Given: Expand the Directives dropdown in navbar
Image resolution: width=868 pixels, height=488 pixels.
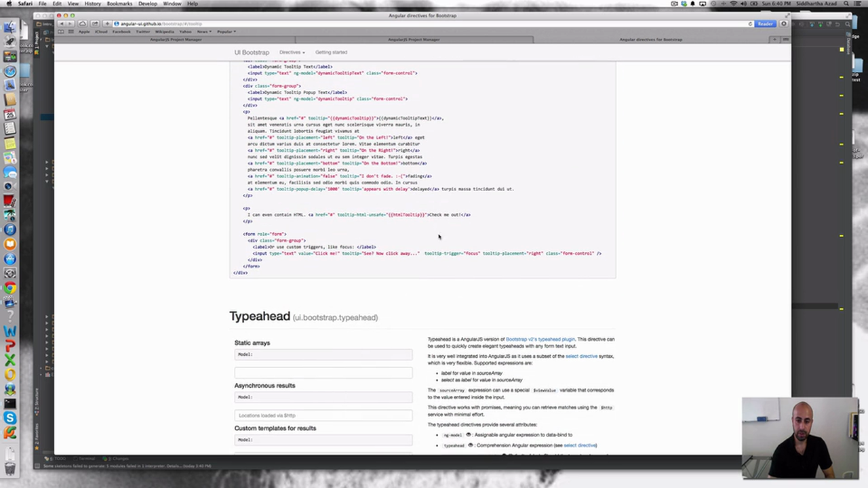Looking at the screenshot, I should 292,52.
